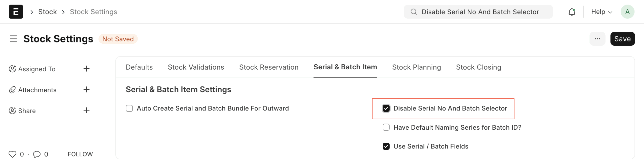The width and height of the screenshot is (644, 159).
Task: Check Have Default Naming Series for Batch ID
Action: coord(386,127)
